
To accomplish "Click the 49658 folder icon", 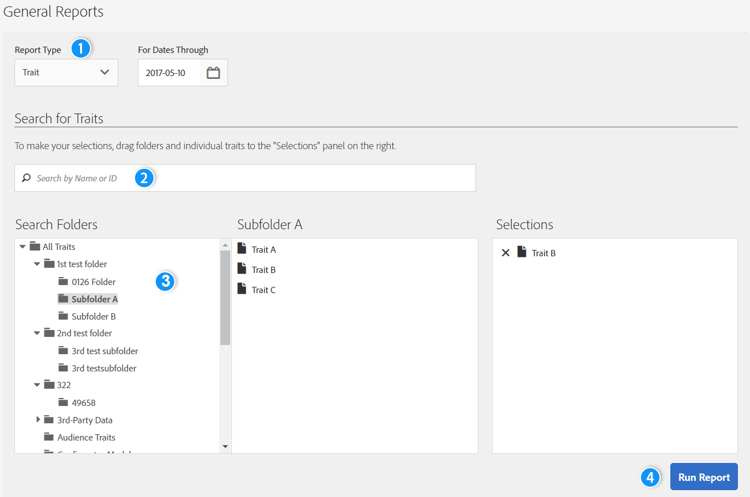I will point(63,403).
